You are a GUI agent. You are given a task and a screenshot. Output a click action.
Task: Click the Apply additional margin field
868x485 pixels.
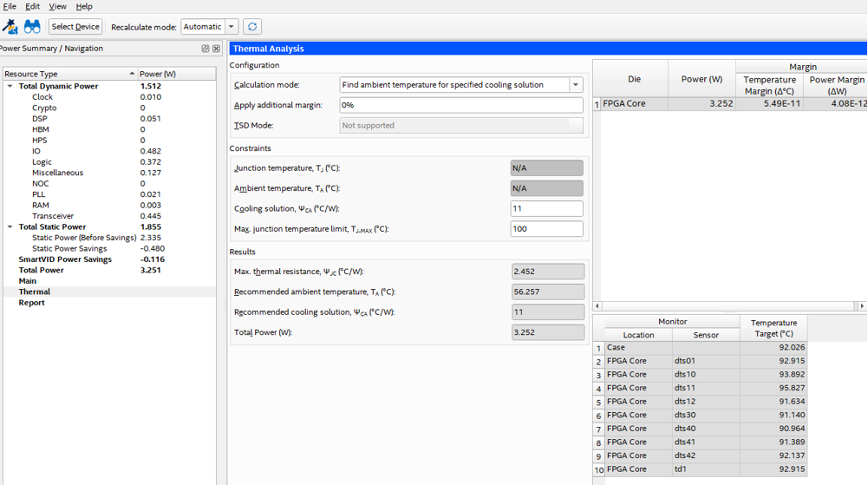461,105
